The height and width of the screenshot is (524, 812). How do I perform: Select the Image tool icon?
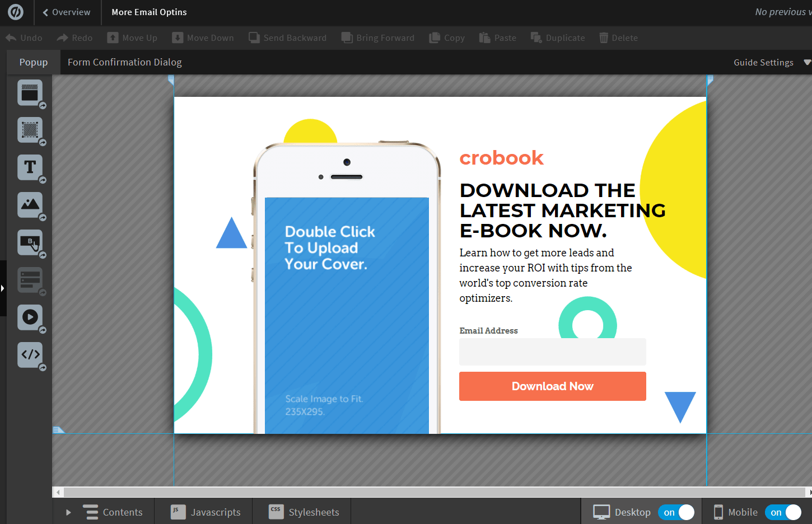30,205
